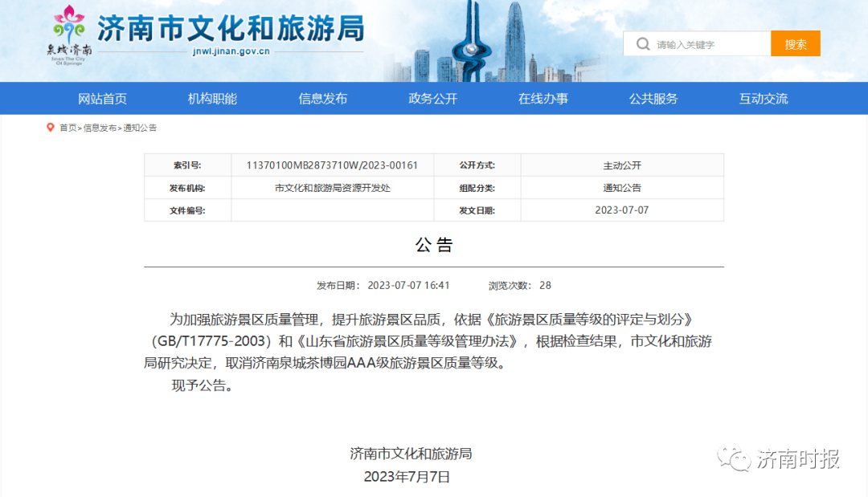Image resolution: width=868 pixels, height=497 pixels.
Task: Go to the 政务公开 section
Action: (x=432, y=99)
